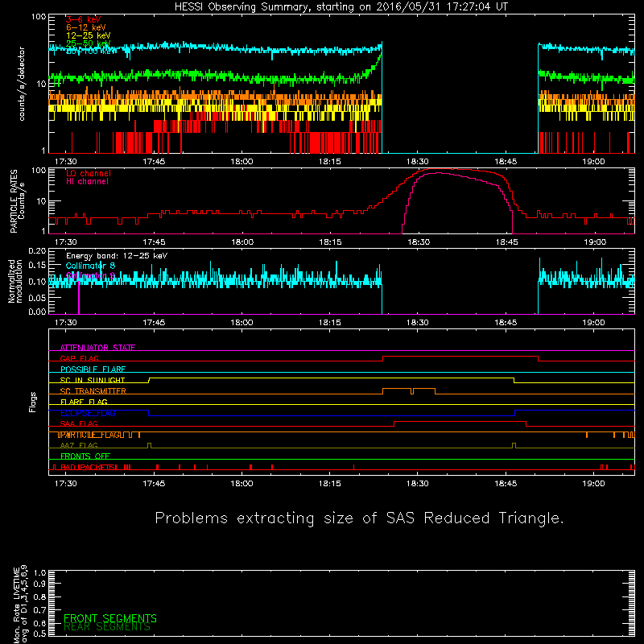The width and height of the screenshot is (644, 644).
Task: Select the '6-12 keV' orange legend label
Action: pyautogui.click(x=85, y=27)
